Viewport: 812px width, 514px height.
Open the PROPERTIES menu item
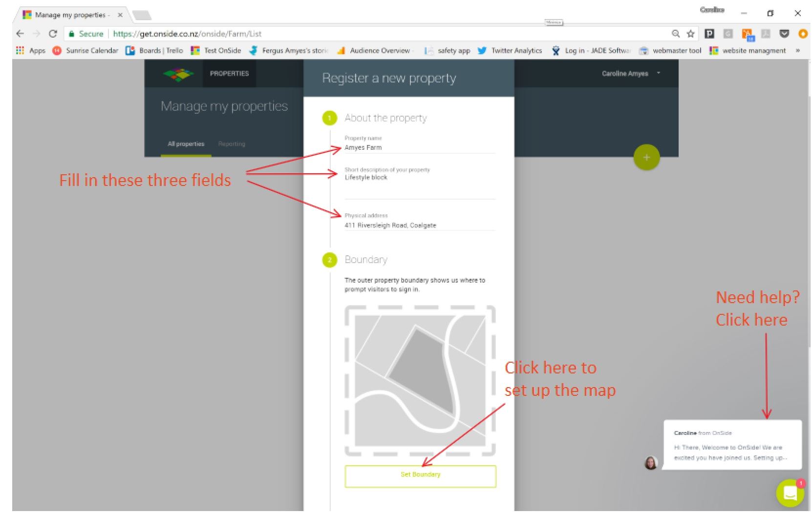[x=229, y=74]
